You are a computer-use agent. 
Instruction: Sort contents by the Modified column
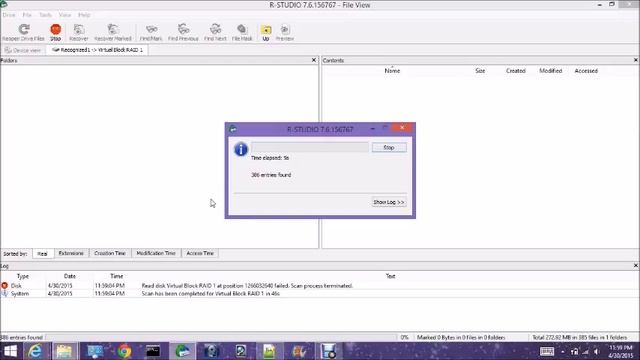coord(551,71)
